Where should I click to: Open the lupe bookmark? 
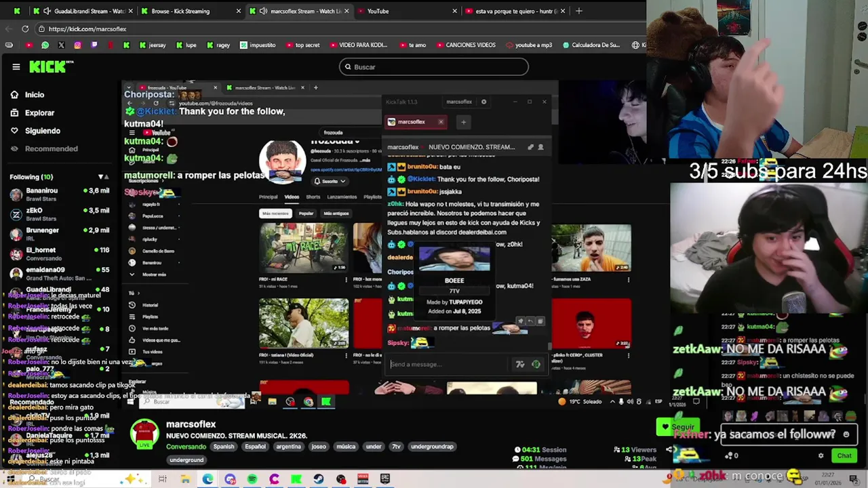(186, 45)
